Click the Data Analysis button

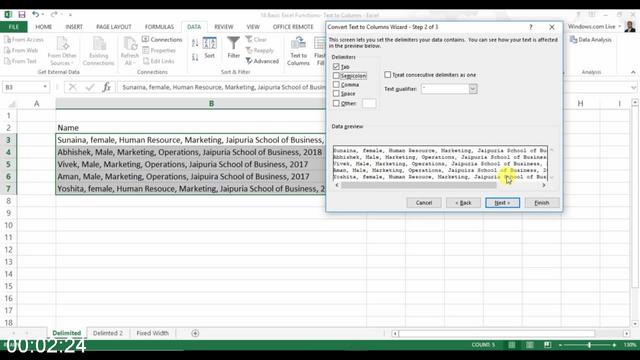(x=591, y=40)
